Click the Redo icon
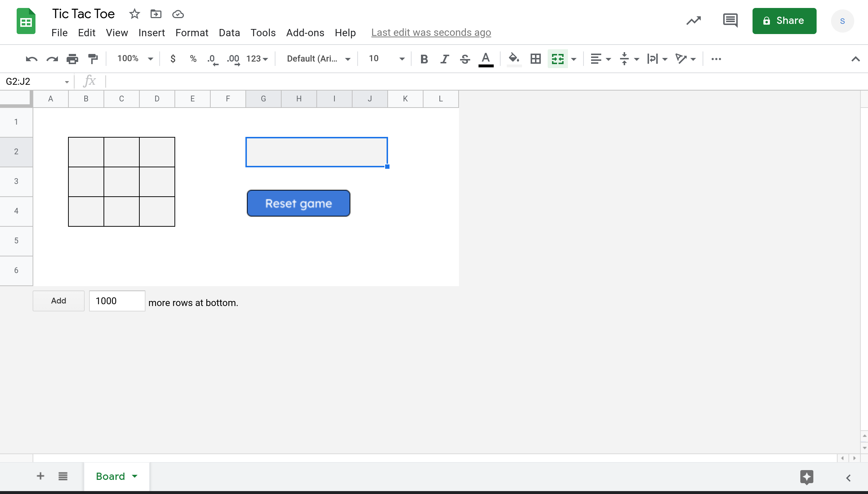This screenshot has height=494, width=868. (52, 59)
